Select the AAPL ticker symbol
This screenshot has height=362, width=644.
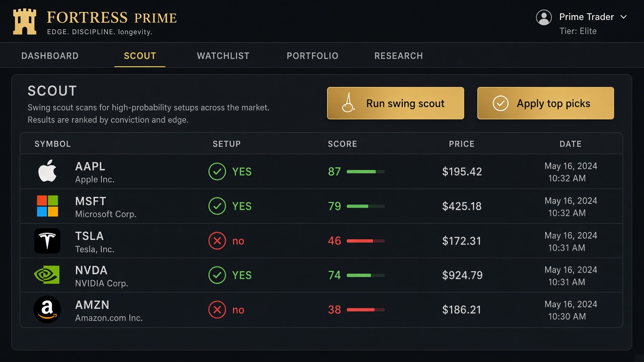click(90, 166)
